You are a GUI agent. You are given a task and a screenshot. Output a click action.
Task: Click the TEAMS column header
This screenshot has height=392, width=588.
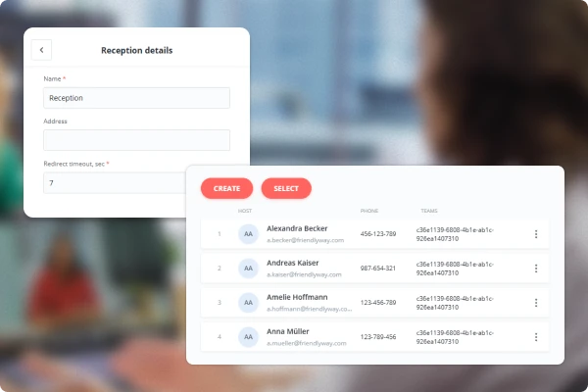tap(429, 211)
